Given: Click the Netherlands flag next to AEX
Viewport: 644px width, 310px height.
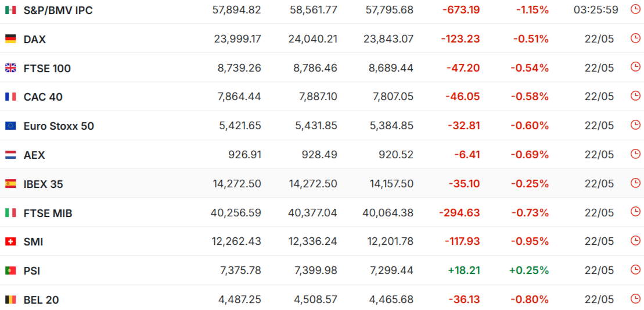Looking at the screenshot, I should (x=10, y=155).
